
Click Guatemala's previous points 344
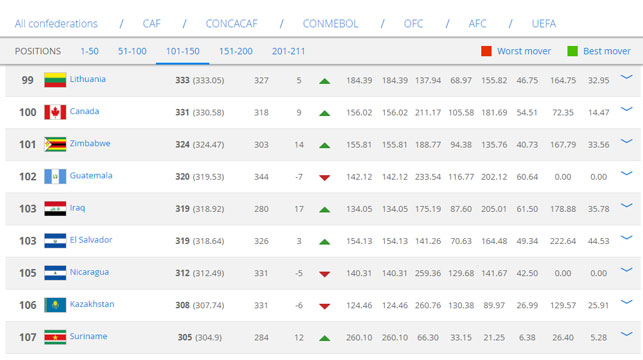pyautogui.click(x=261, y=177)
